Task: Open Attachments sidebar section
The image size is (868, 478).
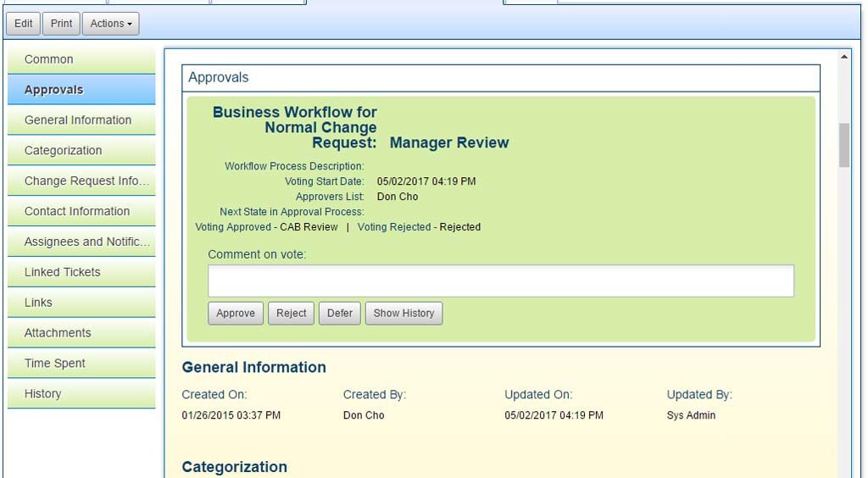Action: tap(81, 334)
